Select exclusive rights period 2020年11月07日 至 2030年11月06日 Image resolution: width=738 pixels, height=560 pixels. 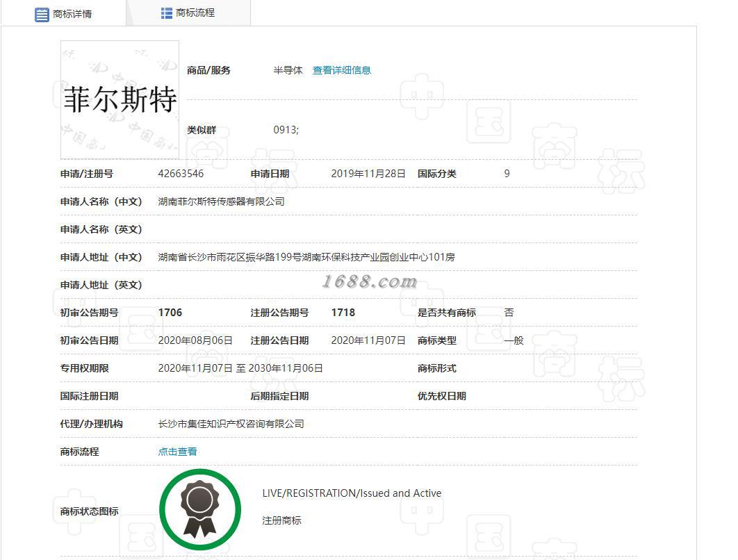240,368
